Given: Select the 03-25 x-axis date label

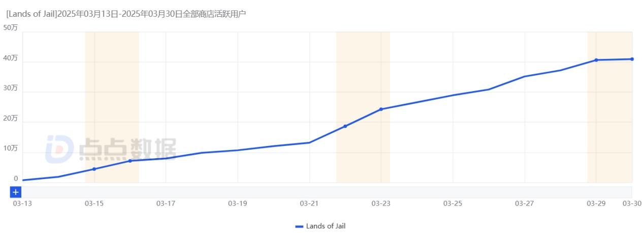Looking at the screenshot, I should pyautogui.click(x=453, y=203).
